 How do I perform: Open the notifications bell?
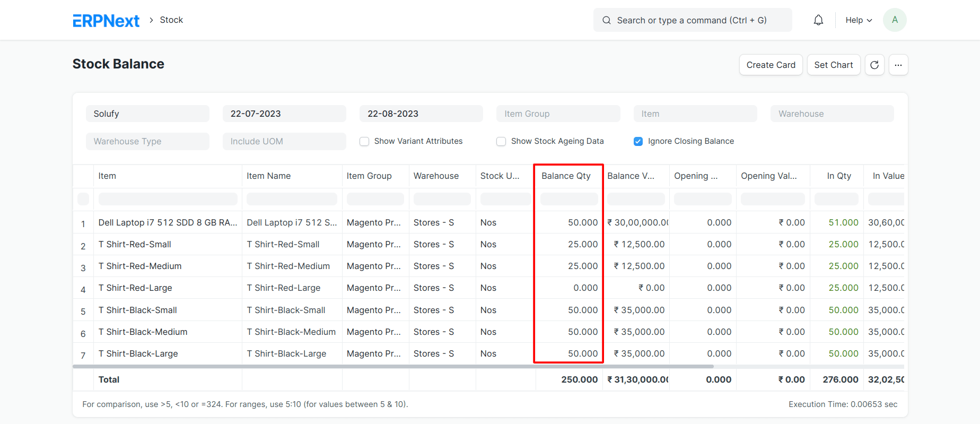(x=818, y=20)
